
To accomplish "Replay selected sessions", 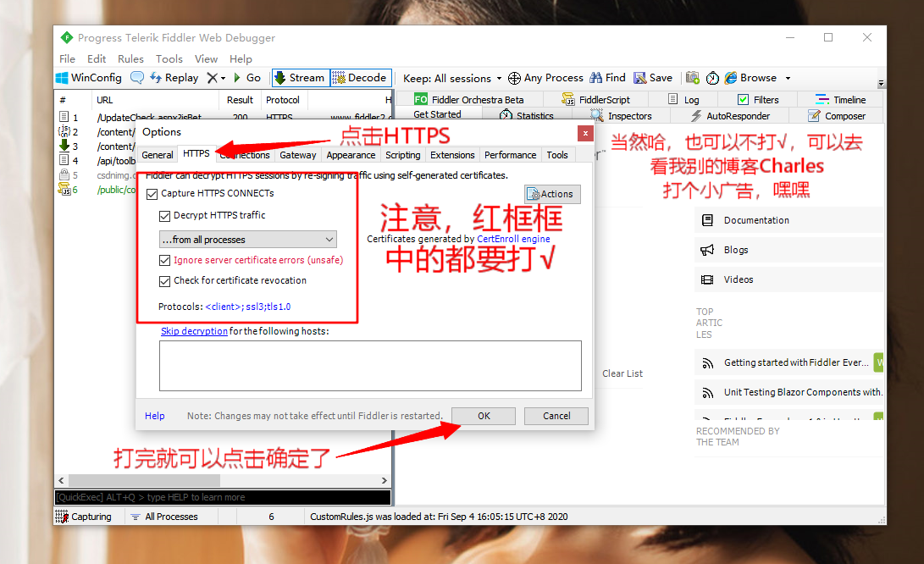I will click(x=174, y=78).
